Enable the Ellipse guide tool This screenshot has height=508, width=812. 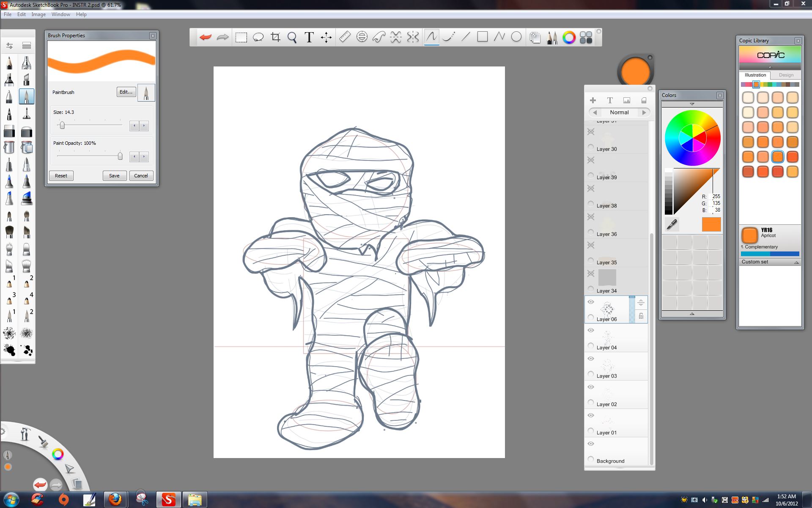pyautogui.click(x=362, y=37)
